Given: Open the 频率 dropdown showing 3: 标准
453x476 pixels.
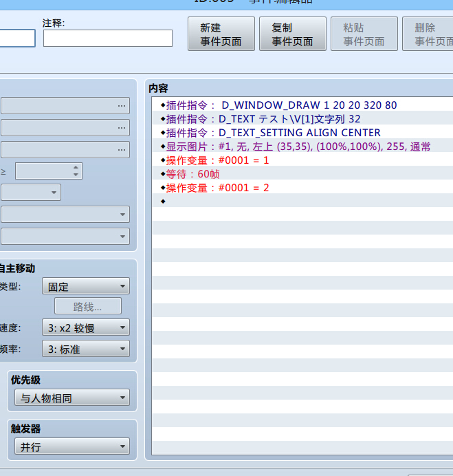Looking at the screenshot, I should (x=86, y=349).
